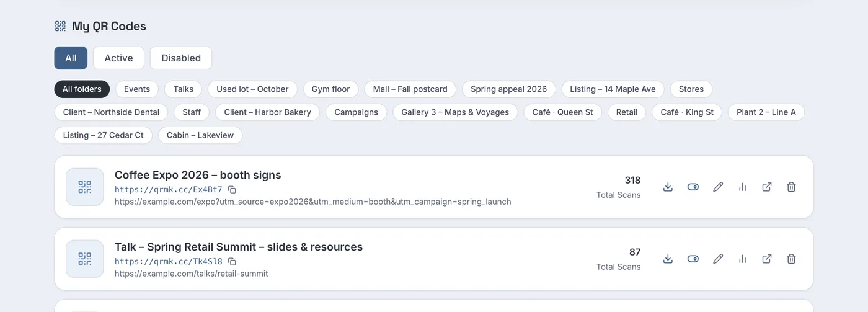Screen dimensions: 868x312
Task: Download the Spring Retail Summit talk QR code
Action: click(668, 259)
